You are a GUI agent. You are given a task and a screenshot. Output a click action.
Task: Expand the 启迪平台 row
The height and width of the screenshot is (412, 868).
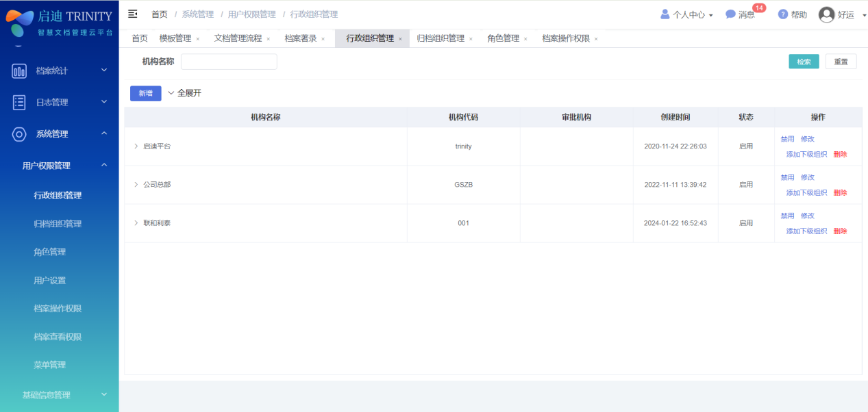tap(136, 146)
